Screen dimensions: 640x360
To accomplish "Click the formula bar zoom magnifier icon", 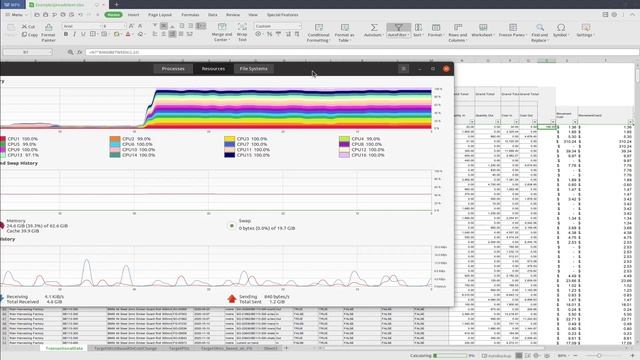I will 71,52.
